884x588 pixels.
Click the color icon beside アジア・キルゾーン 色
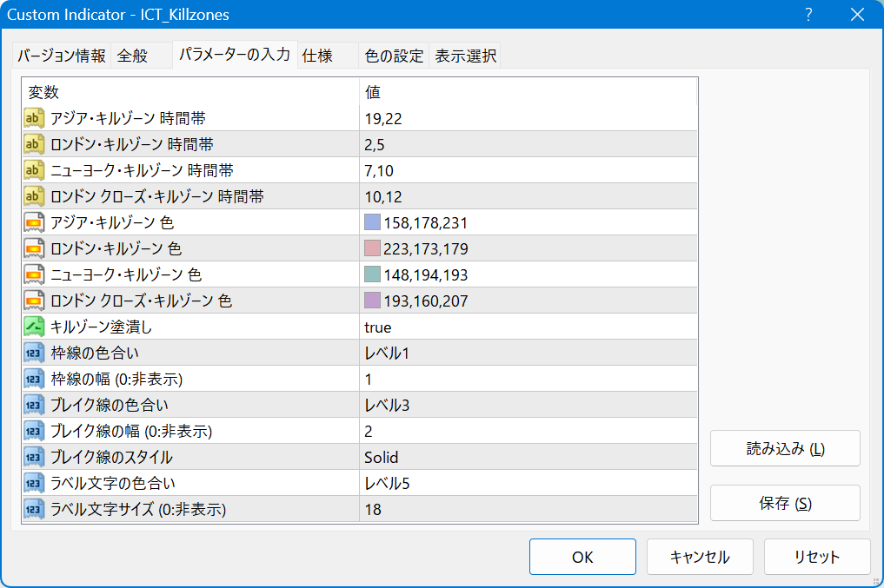pyautogui.click(x=34, y=222)
